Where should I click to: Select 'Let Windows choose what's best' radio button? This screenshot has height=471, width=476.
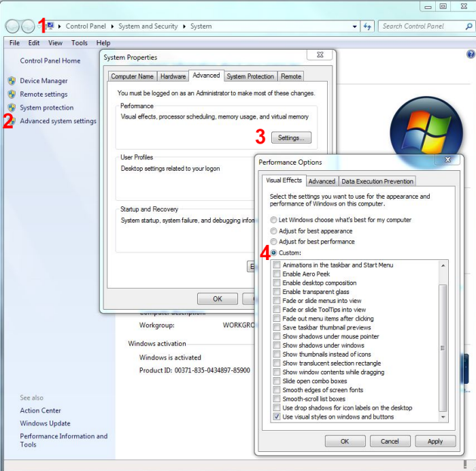(x=273, y=220)
